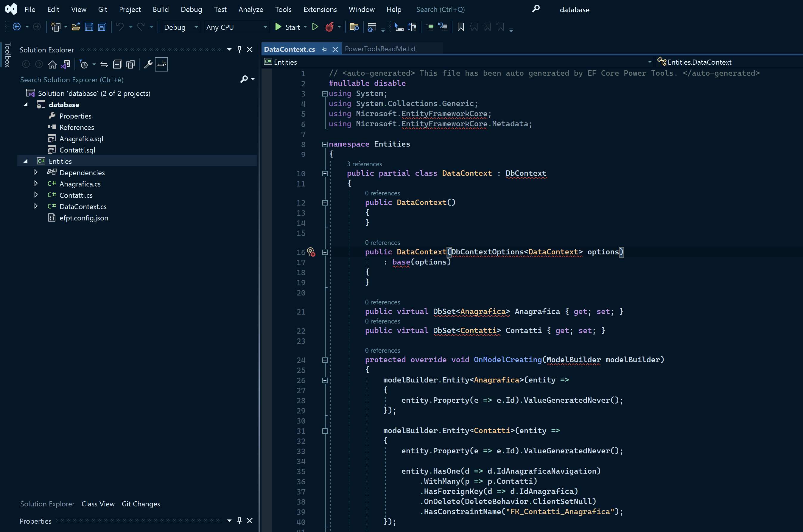Select efpt.config.json in Solution Explorer
803x532 pixels.
[x=84, y=218]
